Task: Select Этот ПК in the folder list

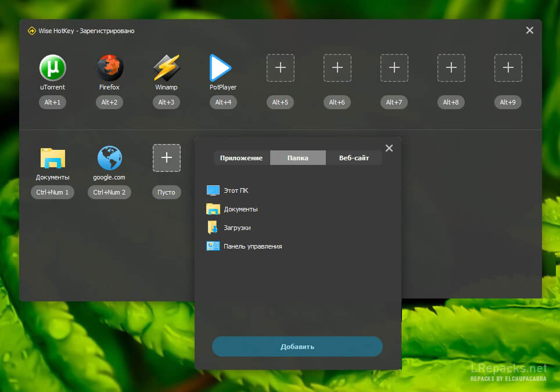Action: coord(235,190)
